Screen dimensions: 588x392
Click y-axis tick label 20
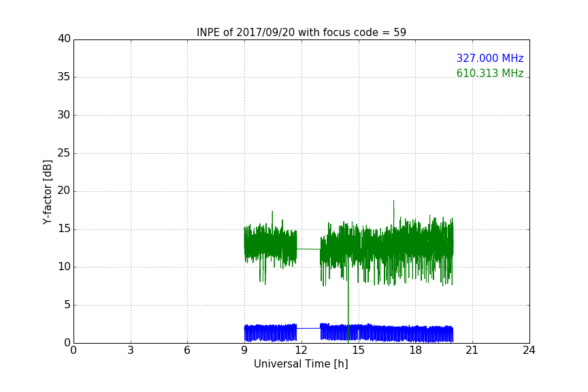point(64,191)
